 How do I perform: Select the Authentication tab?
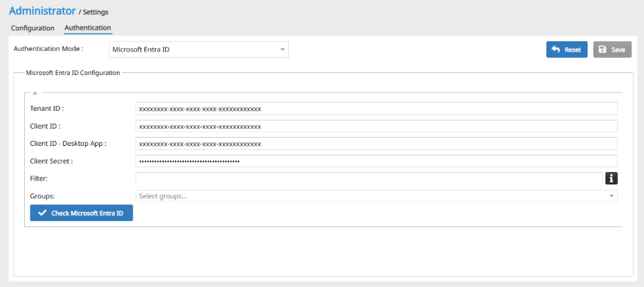[87, 28]
